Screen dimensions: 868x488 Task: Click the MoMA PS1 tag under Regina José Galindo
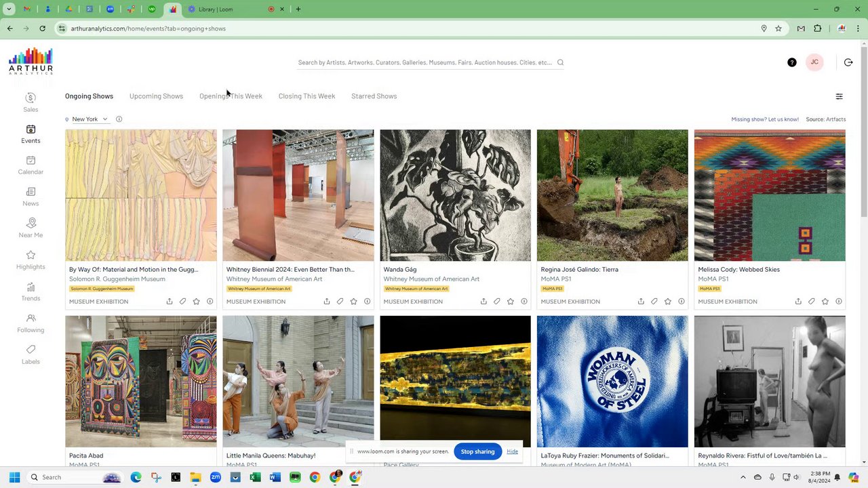[x=552, y=289]
